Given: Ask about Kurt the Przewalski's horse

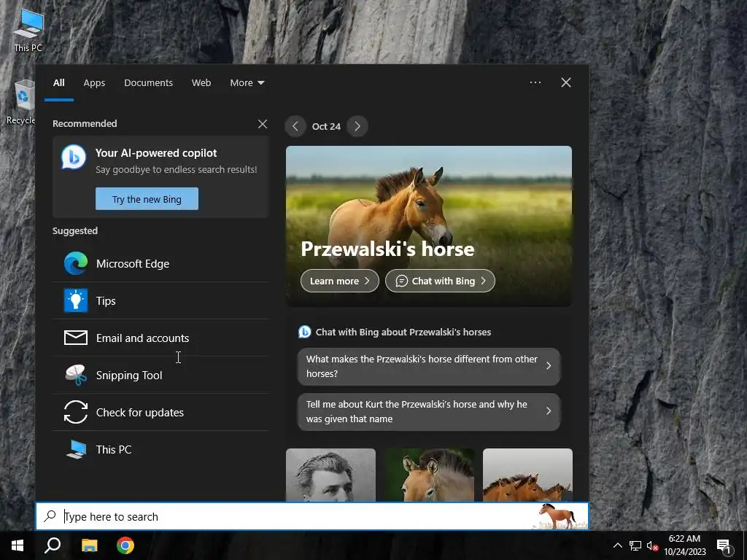Looking at the screenshot, I should (429, 411).
